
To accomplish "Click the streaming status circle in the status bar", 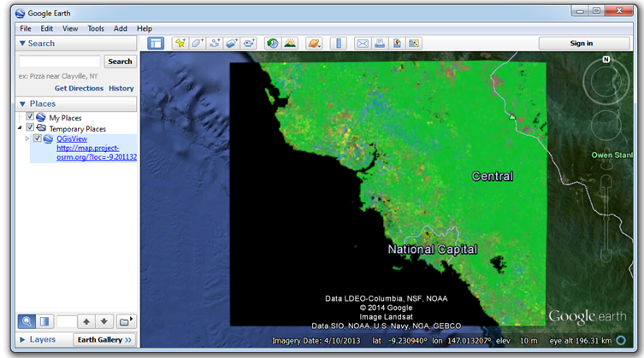I will click(x=621, y=340).
